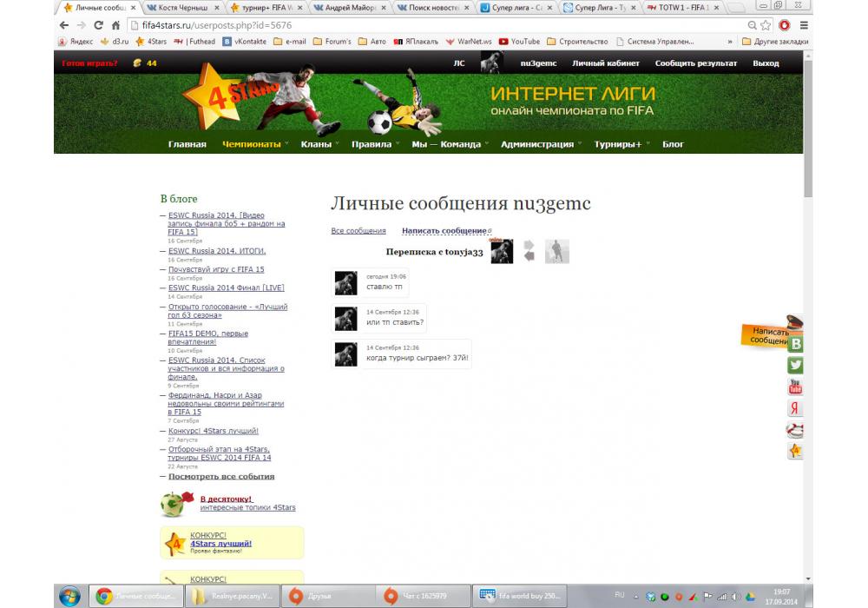Screen dimensions: 868x608
Task: Click the address bar with fifa4stars.ru URL
Action: point(434,25)
